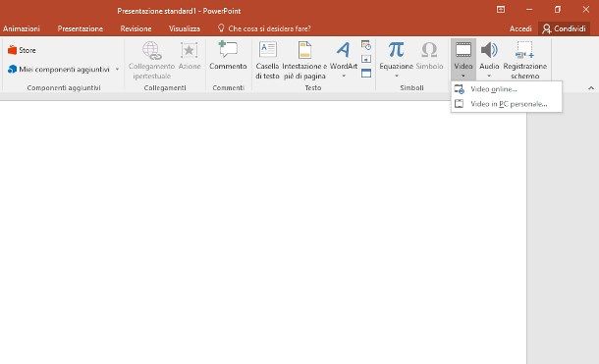Image resolution: width=599 pixels, height=364 pixels.
Task: Open the Store add-ins
Action: coord(22,50)
